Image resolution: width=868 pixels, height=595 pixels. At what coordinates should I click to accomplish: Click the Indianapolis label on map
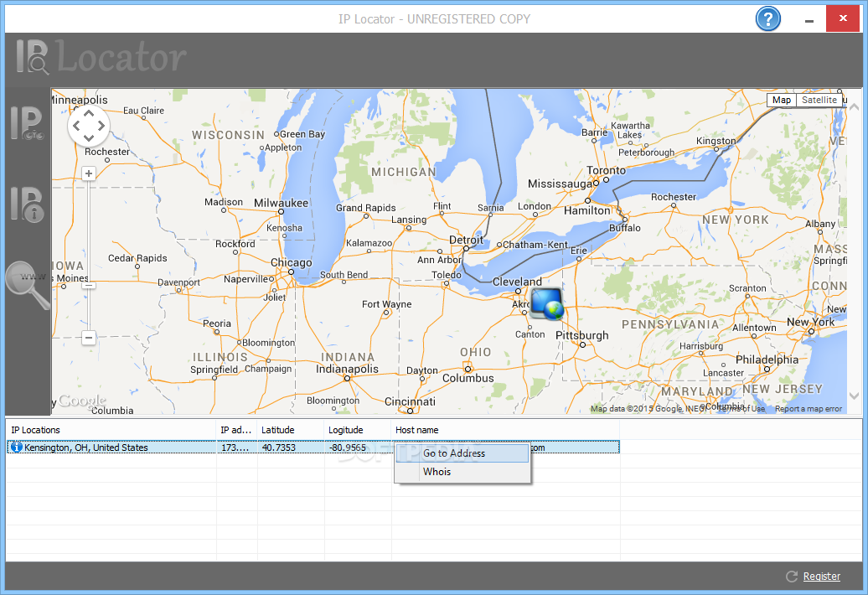point(347,369)
